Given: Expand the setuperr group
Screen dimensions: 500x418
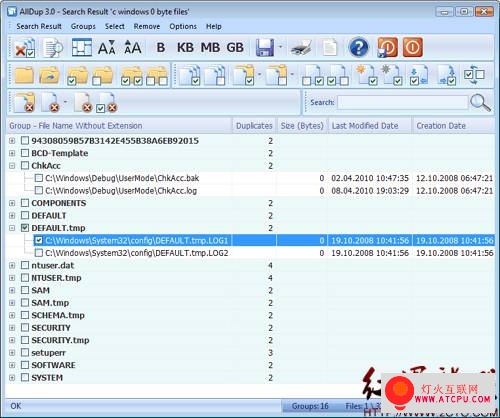Looking at the screenshot, I should click(12, 353).
